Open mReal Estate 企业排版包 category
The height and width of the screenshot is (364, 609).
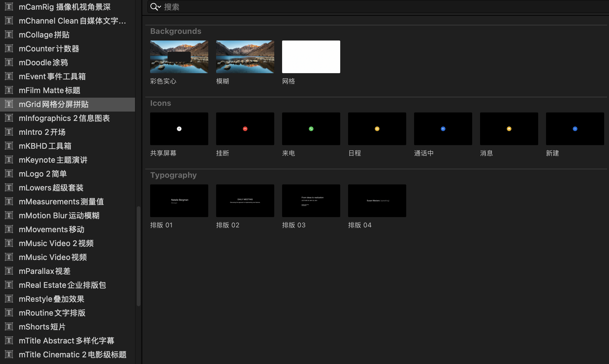[67, 285]
